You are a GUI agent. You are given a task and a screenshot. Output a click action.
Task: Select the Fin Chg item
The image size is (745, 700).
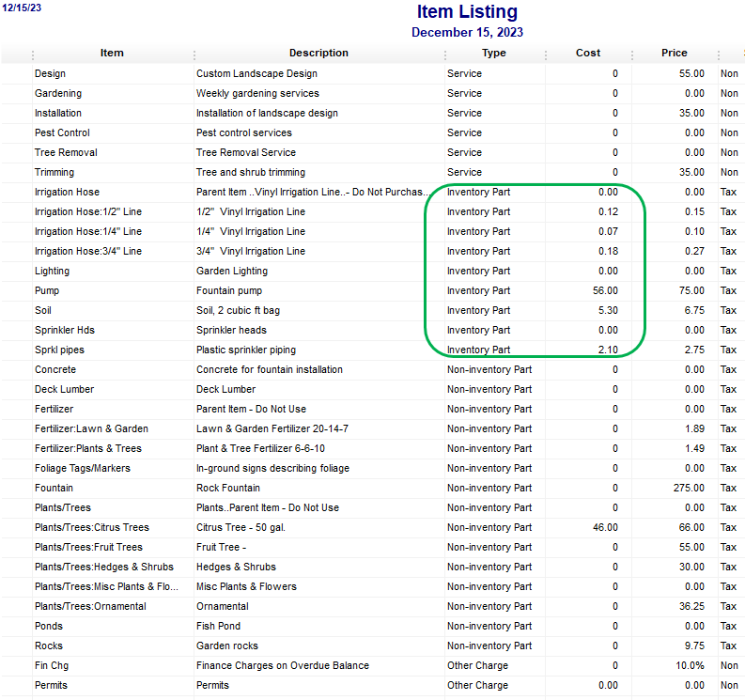[52, 666]
